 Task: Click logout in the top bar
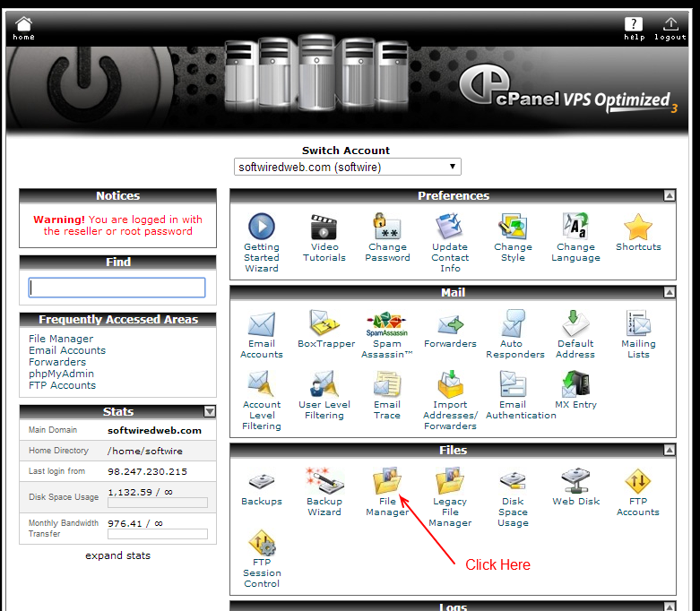670,28
